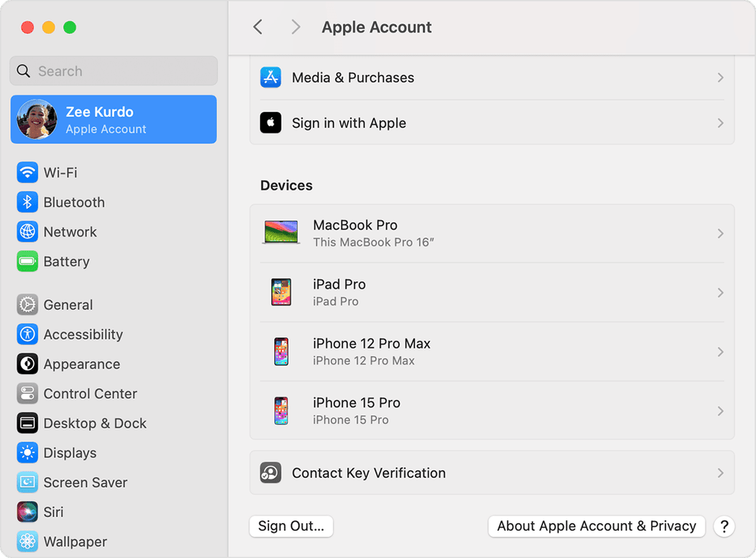Click the Sign Out button
Image resolution: width=756 pixels, height=558 pixels.
pos(290,526)
